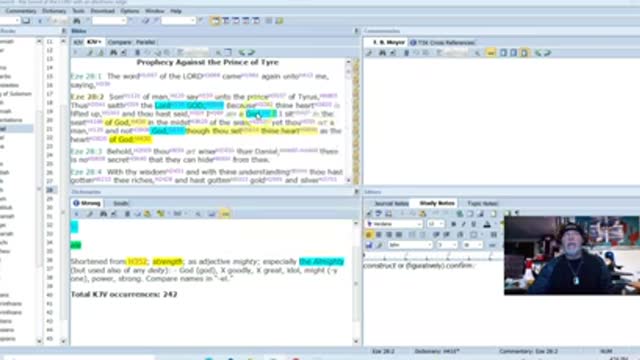Switch to the Topic Notes tab

(x=482, y=203)
